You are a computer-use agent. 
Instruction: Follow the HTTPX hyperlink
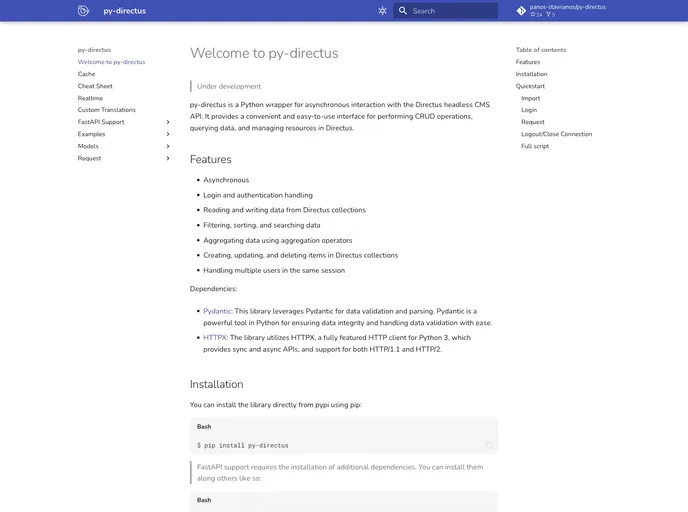215,337
